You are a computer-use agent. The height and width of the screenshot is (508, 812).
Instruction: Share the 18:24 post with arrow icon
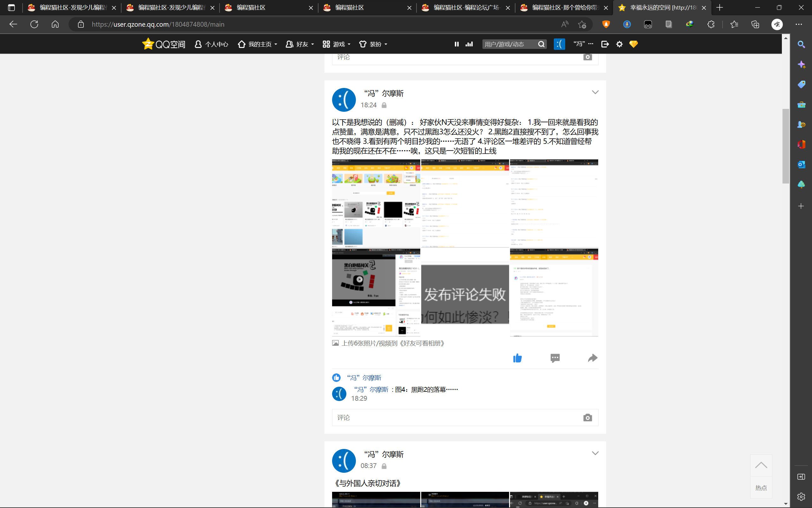(x=593, y=358)
